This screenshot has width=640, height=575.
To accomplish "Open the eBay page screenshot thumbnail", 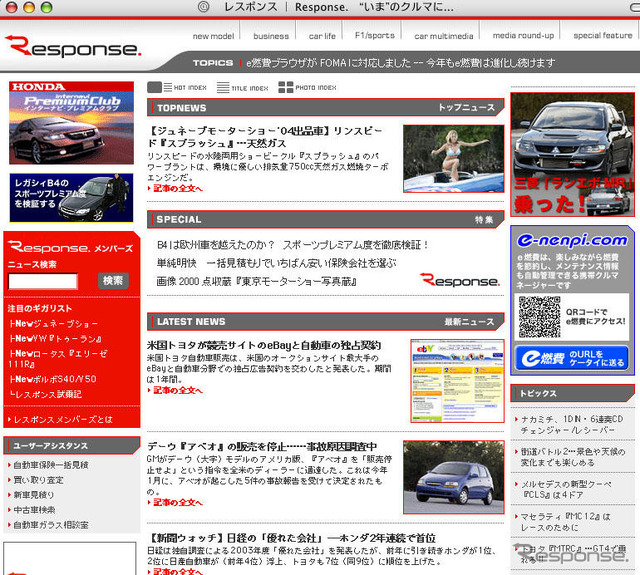I will 458,381.
